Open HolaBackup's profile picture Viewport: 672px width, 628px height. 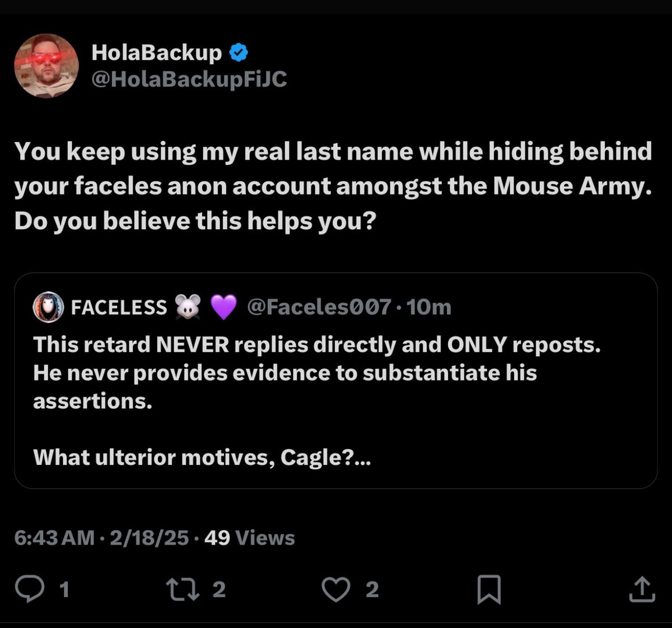[x=46, y=66]
